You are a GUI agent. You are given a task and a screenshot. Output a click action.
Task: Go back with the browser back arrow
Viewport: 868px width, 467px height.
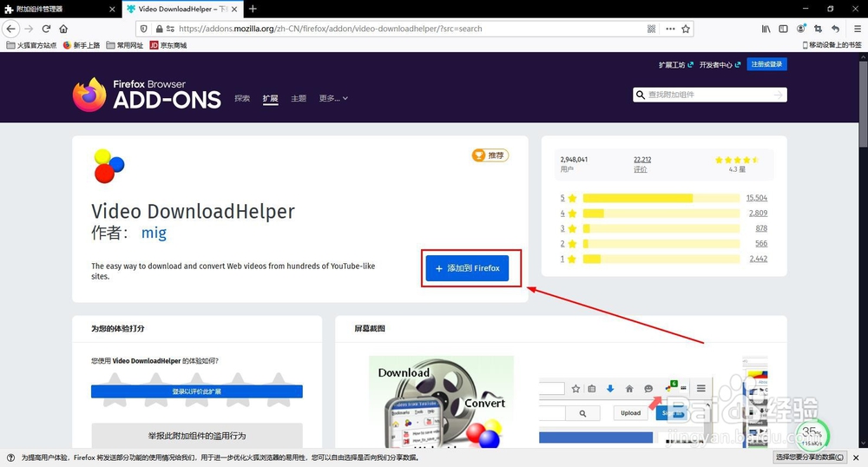[11, 29]
